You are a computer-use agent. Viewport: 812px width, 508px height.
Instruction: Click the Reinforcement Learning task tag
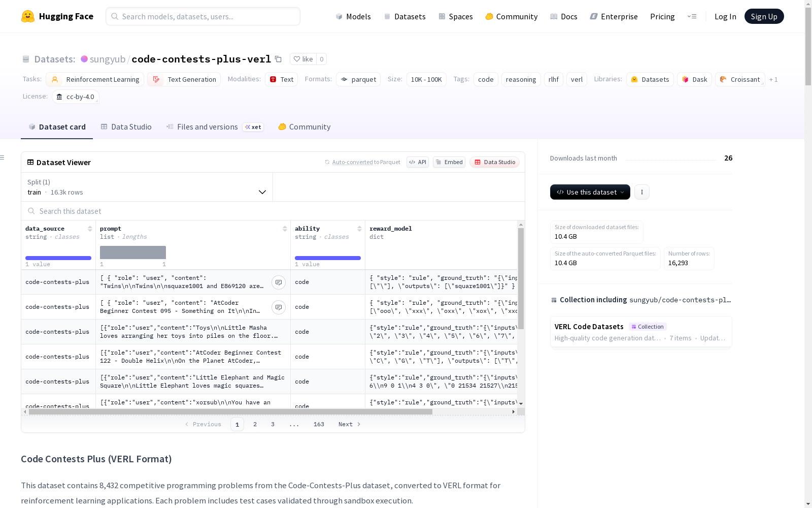pyautogui.click(x=95, y=79)
